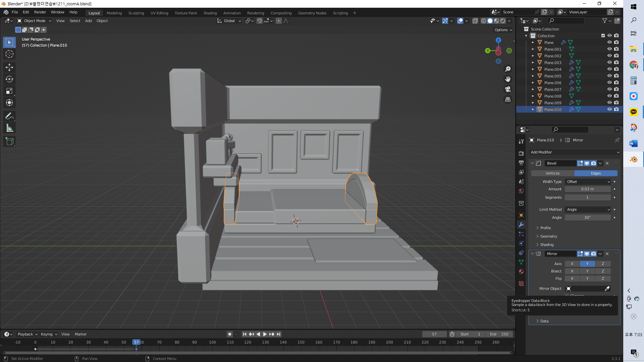Click the Add Cube tool icon
Image resolution: width=644 pixels, height=362 pixels.
coord(9,141)
